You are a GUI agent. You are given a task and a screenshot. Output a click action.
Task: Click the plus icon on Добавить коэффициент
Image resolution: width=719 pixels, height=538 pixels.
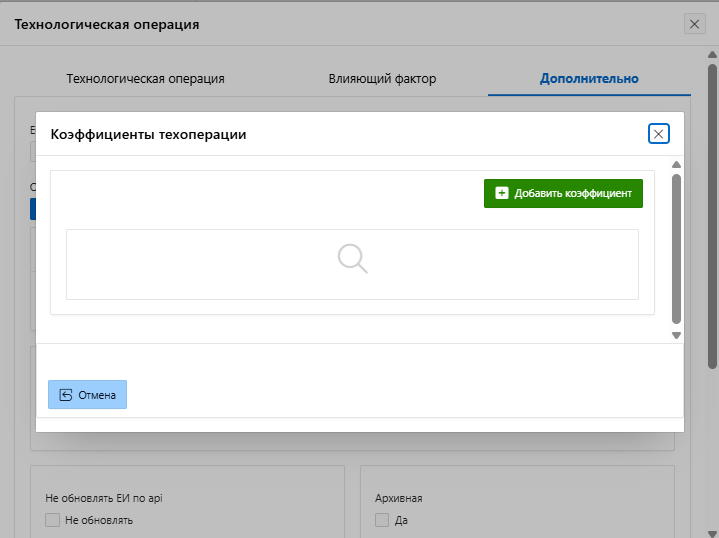tap(502, 193)
